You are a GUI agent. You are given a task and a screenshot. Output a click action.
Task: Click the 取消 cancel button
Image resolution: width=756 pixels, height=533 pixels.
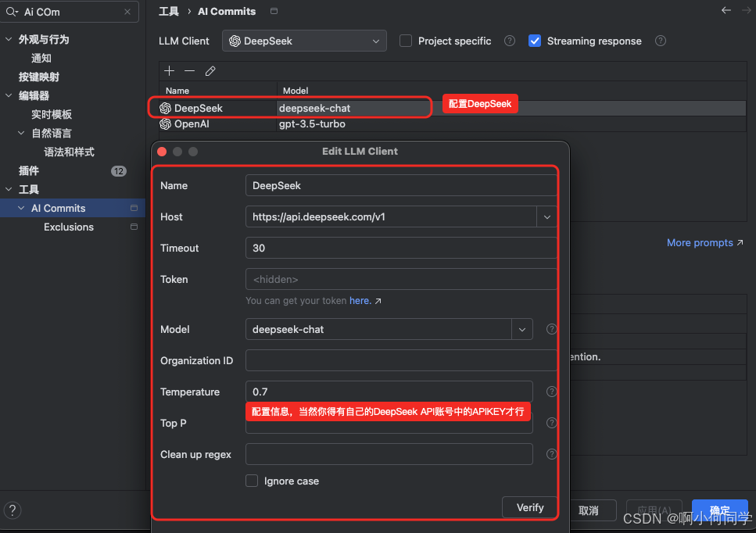[x=589, y=510]
